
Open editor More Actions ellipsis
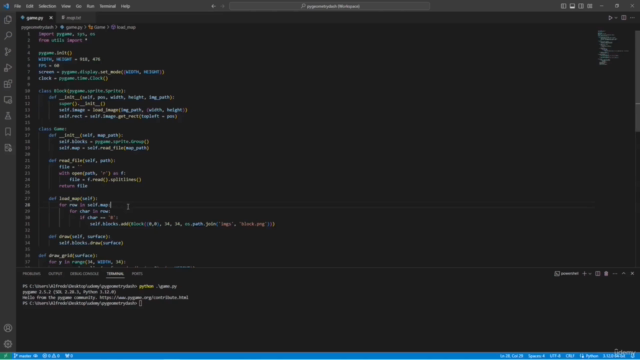(632, 18)
